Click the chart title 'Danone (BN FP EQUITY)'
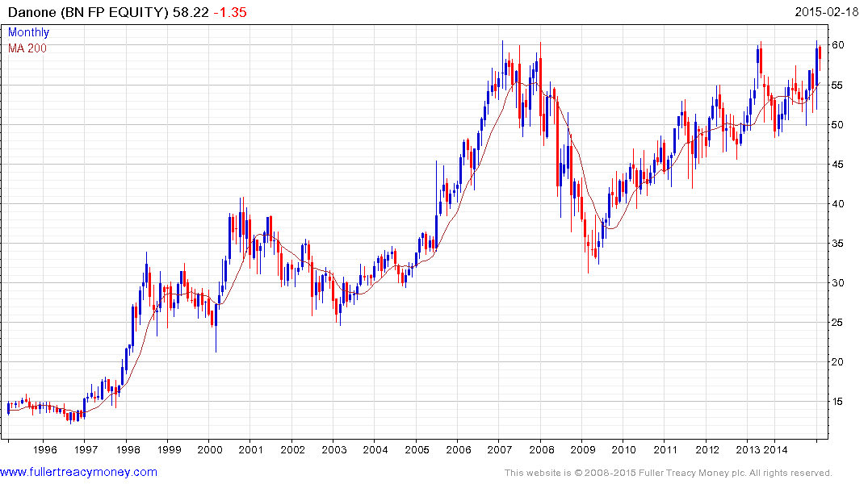The image size is (868, 484). tap(88, 12)
